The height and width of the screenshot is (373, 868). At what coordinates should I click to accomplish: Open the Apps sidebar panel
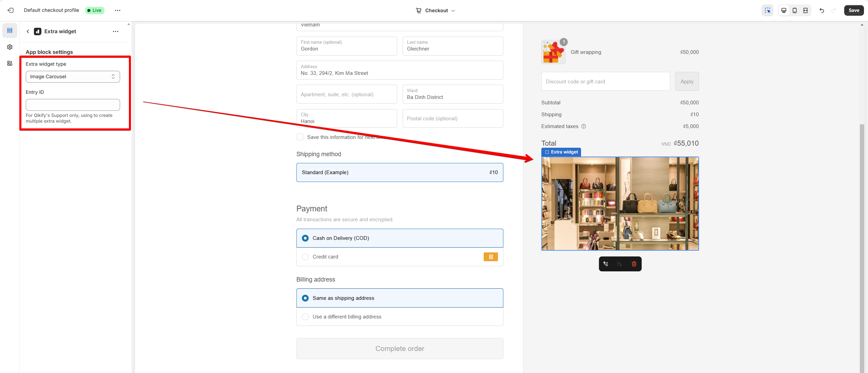10,63
